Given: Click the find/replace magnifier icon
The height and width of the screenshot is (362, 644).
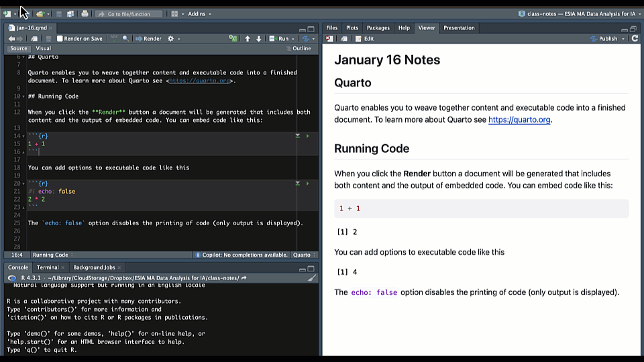Looking at the screenshot, I should pos(125,39).
